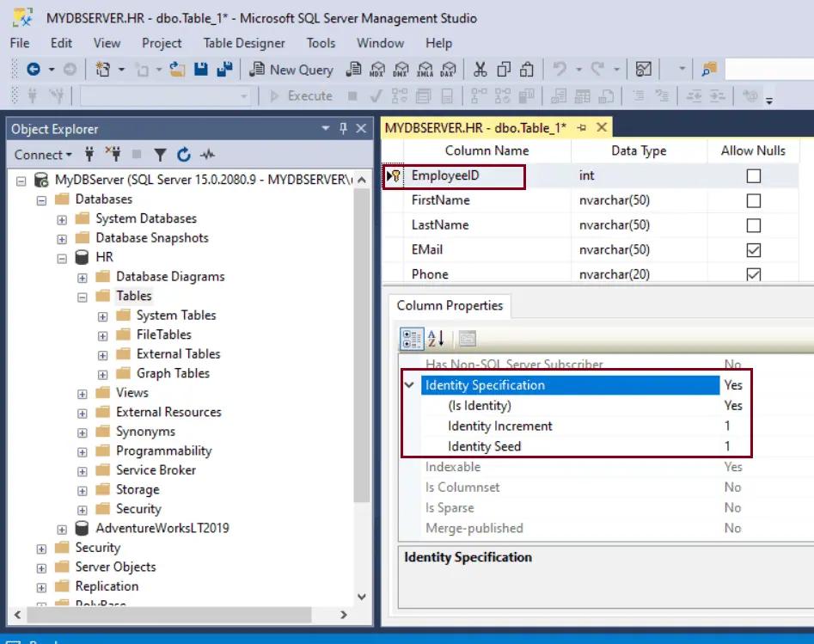Click the Cut icon on the toolbar
Image resolution: width=814 pixels, height=644 pixels.
(x=482, y=69)
